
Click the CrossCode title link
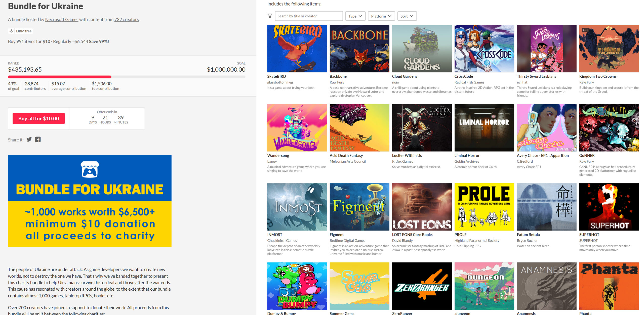point(463,76)
